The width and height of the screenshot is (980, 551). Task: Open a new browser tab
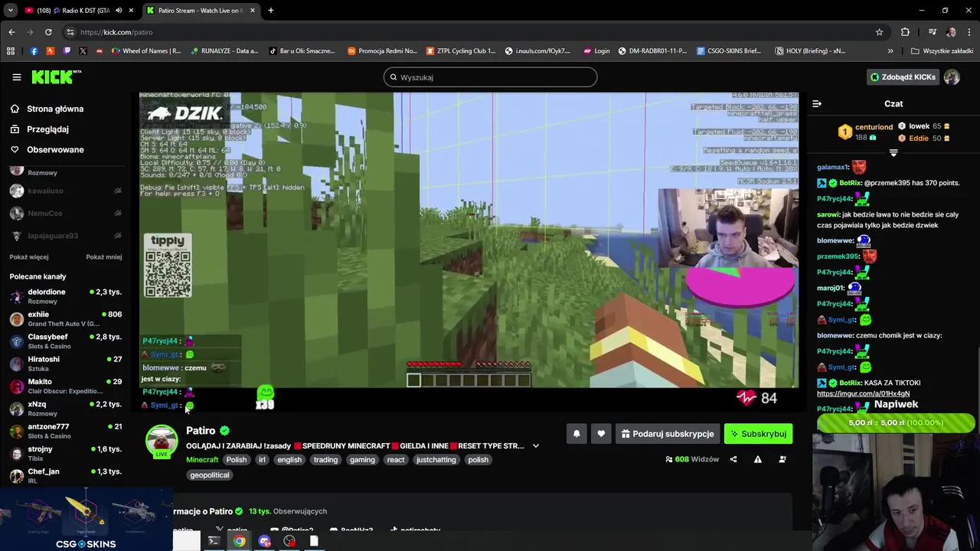(270, 11)
